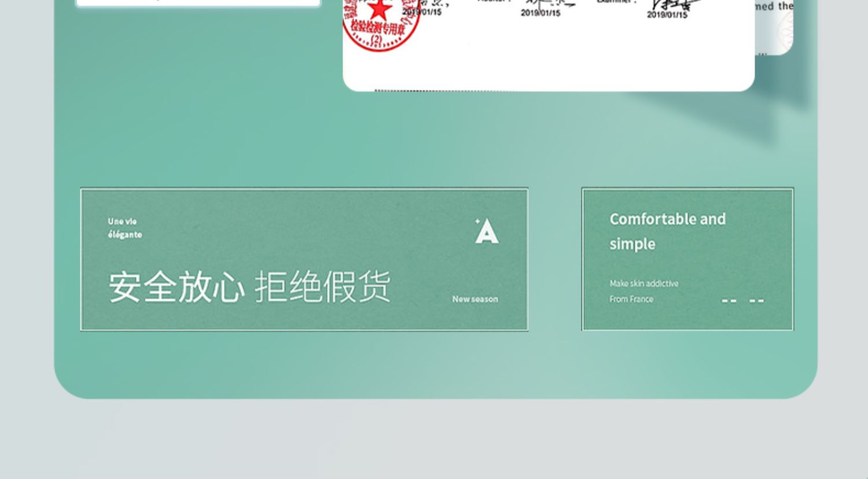The height and width of the screenshot is (479, 868).
Task: Click the middle 2019/01/15 date
Action: click(x=540, y=13)
